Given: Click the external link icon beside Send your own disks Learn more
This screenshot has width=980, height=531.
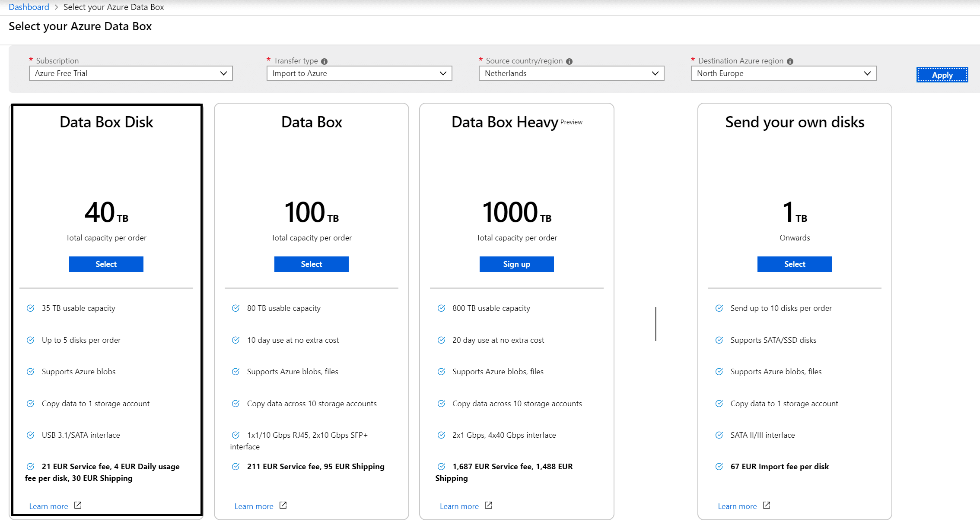Looking at the screenshot, I should click(767, 505).
